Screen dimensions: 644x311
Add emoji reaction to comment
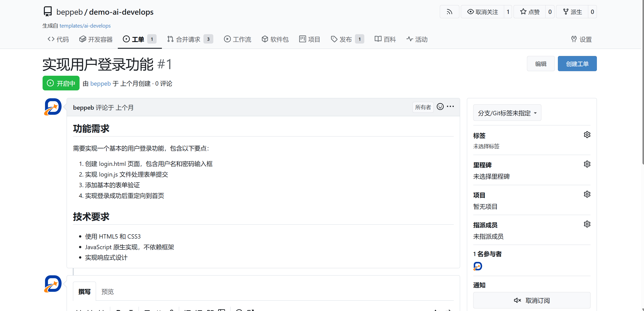point(440,107)
